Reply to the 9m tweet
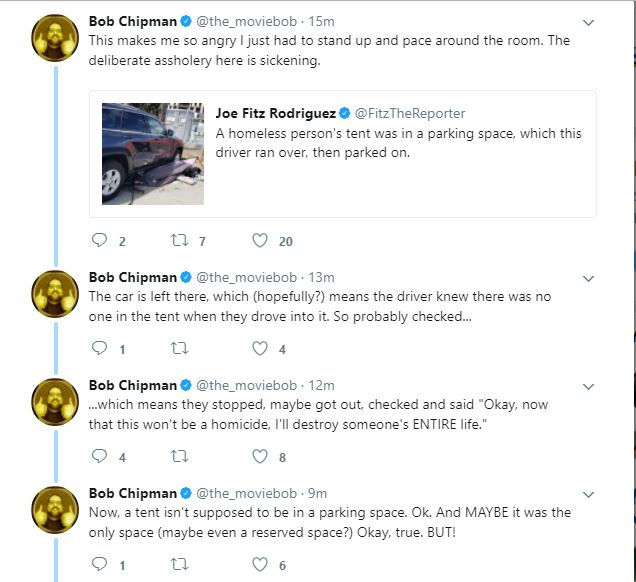Image resolution: width=636 pixels, height=582 pixels. [99, 564]
